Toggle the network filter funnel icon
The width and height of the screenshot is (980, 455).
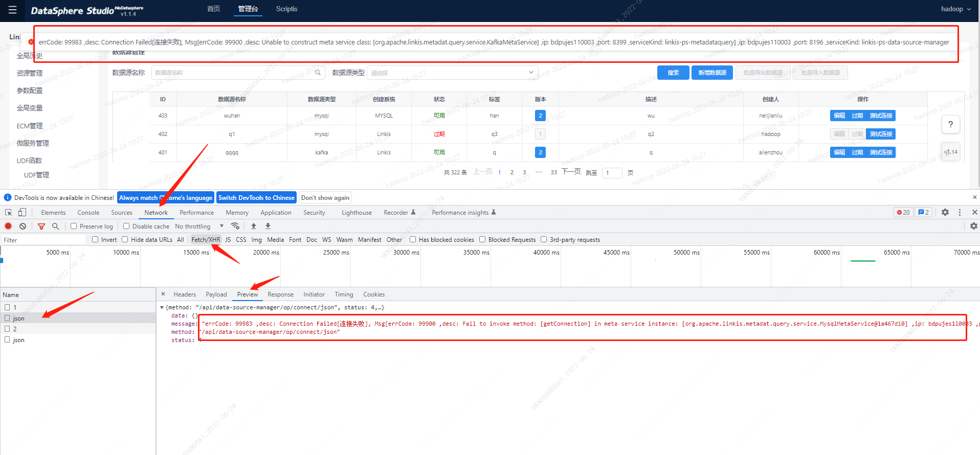tap(41, 226)
